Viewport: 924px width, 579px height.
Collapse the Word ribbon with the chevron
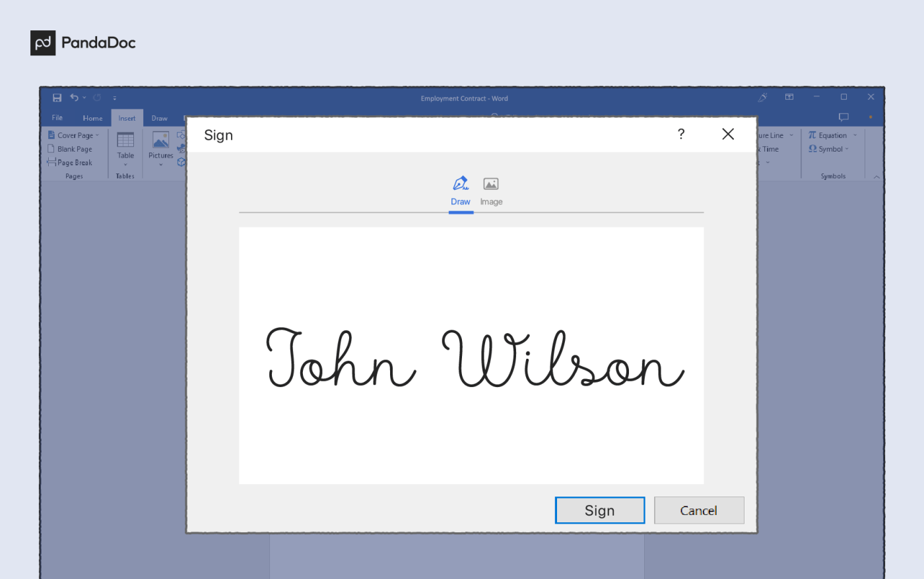(876, 177)
